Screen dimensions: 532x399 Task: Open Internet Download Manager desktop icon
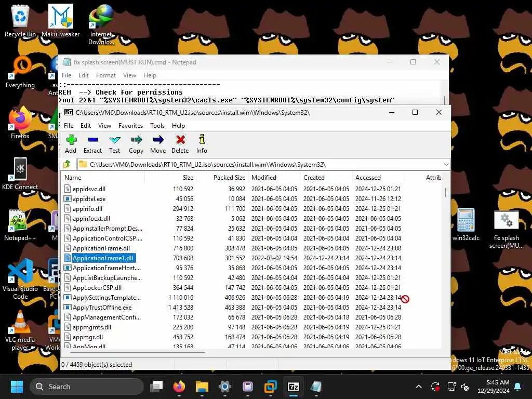coord(101,24)
